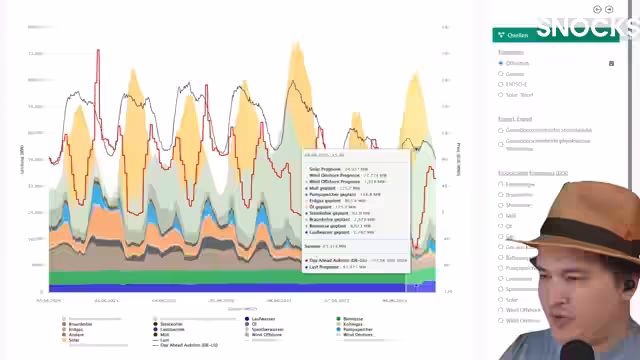Click the Laufwasser geplant tooltip row

coord(340,232)
